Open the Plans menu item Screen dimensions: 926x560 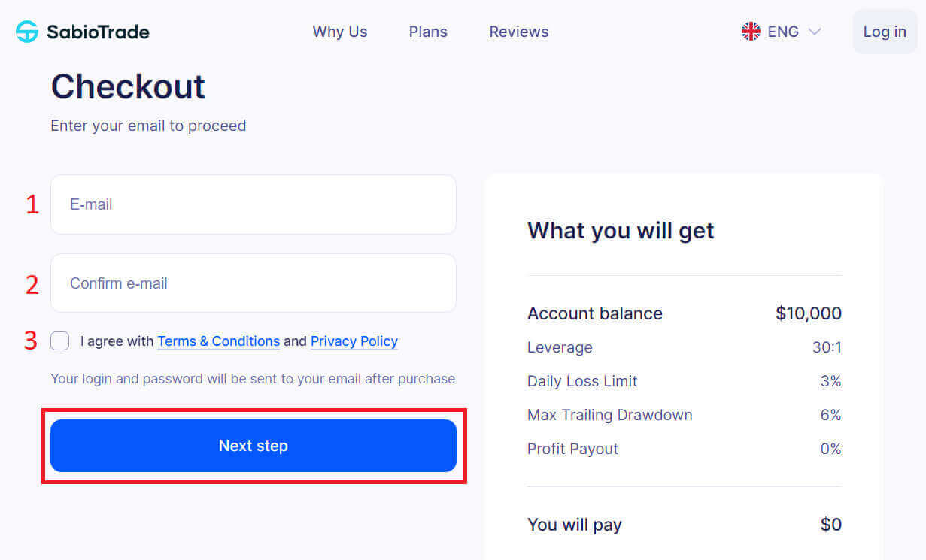coord(427,32)
